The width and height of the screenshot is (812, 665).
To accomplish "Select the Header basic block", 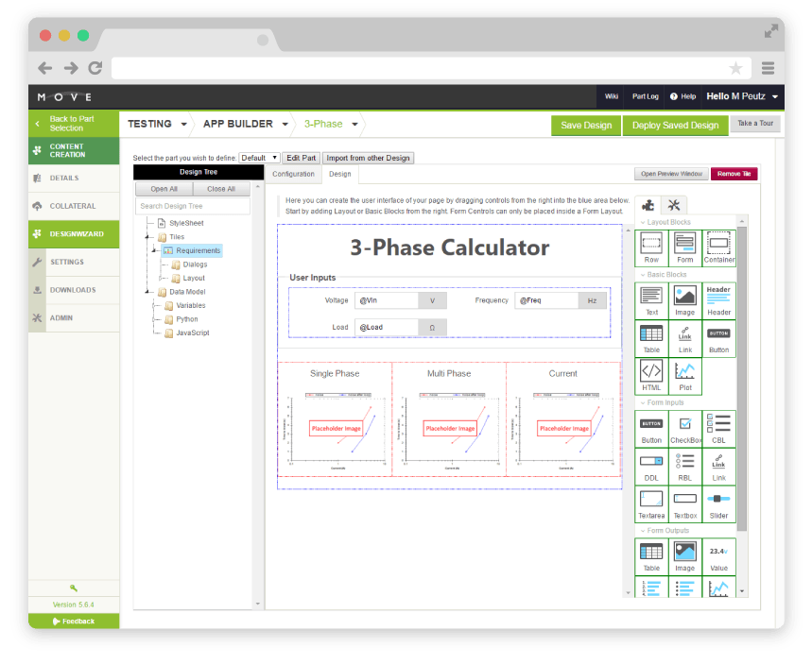I will [x=718, y=301].
